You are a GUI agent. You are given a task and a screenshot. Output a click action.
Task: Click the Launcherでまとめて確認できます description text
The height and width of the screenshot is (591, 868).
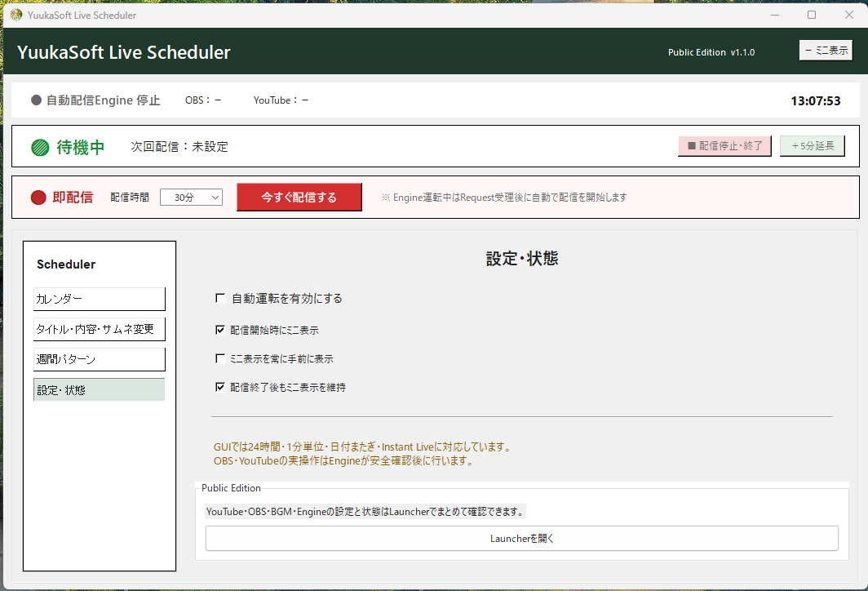tap(365, 512)
